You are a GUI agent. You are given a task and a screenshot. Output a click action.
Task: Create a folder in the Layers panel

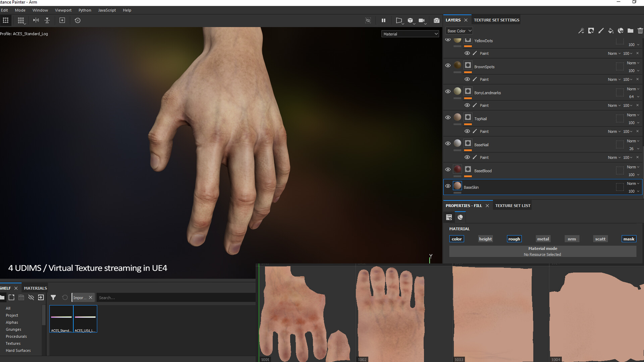pos(631,31)
